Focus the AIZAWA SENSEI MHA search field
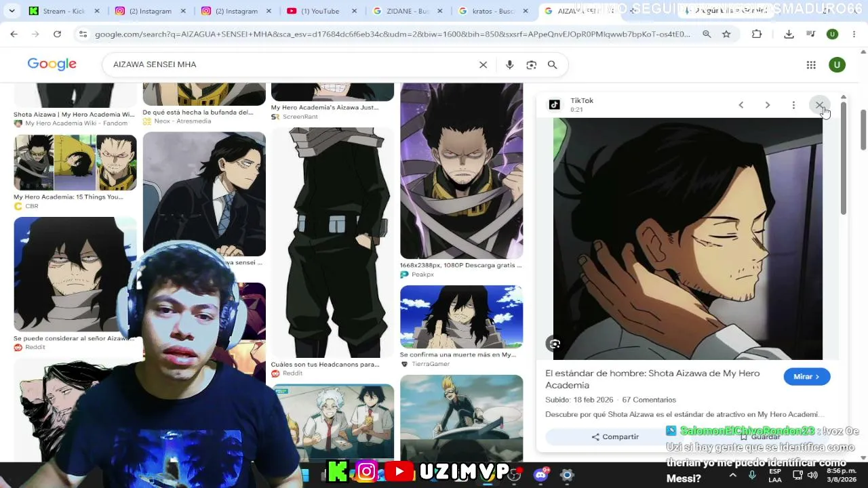Image resolution: width=868 pixels, height=488 pixels. (x=292, y=64)
